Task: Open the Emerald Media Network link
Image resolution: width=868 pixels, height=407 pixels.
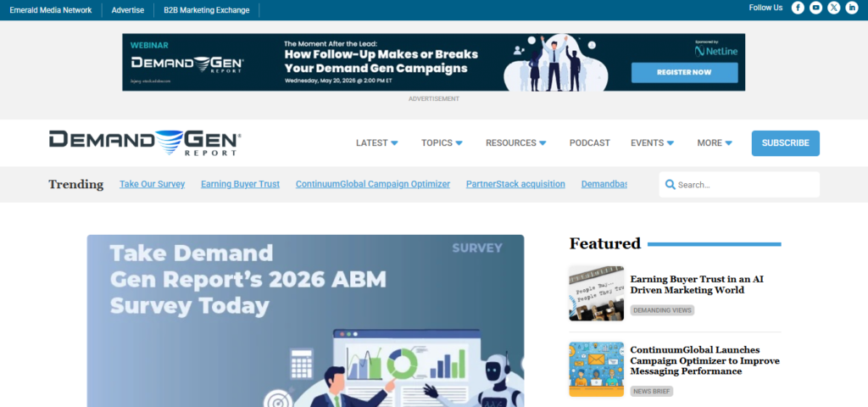Action: [51, 10]
